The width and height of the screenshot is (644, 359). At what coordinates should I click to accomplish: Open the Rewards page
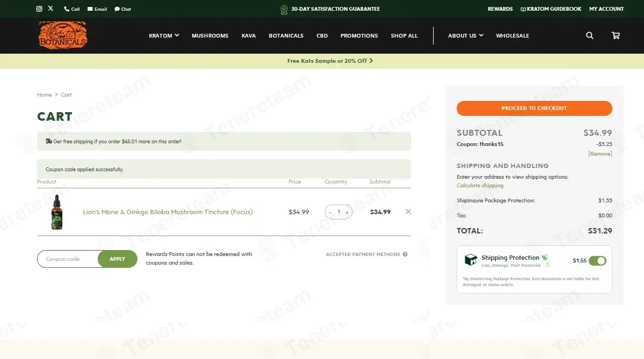[500, 9]
